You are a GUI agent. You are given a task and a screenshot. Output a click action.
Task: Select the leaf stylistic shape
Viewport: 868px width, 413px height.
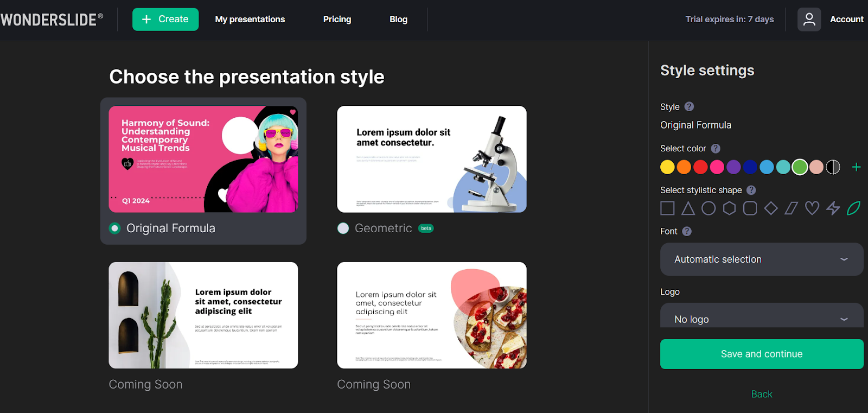(853, 208)
